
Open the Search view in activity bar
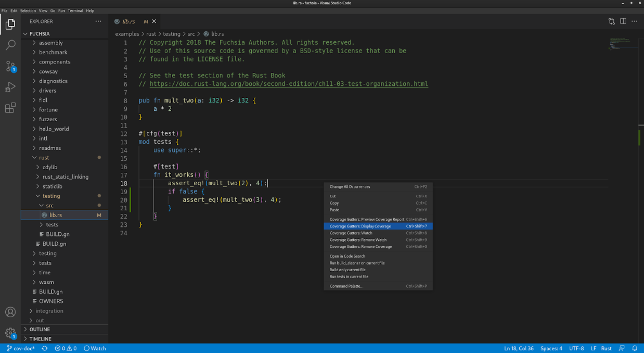[x=10, y=45]
